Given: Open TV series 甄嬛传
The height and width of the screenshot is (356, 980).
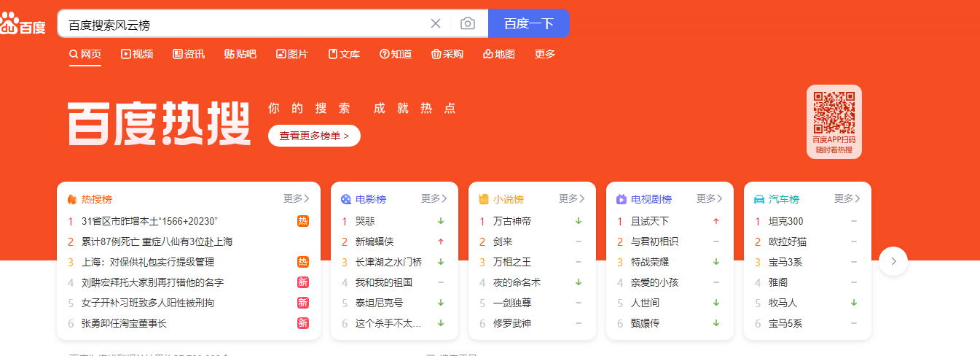Looking at the screenshot, I should click(x=645, y=323).
